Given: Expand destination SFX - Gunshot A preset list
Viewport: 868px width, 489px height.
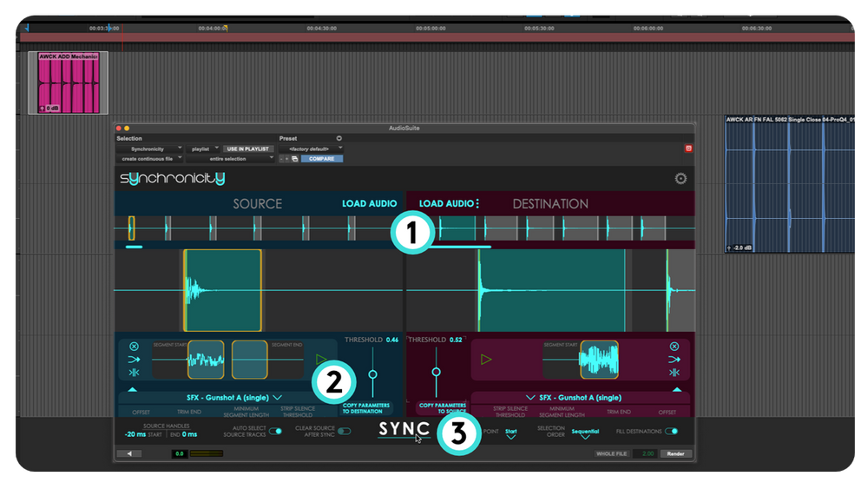Looking at the screenshot, I should [x=530, y=398].
